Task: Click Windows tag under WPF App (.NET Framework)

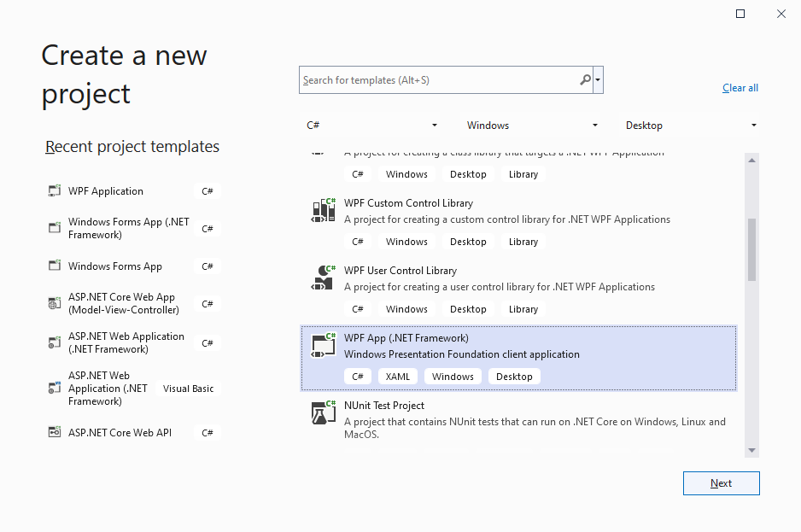Action: 453,377
